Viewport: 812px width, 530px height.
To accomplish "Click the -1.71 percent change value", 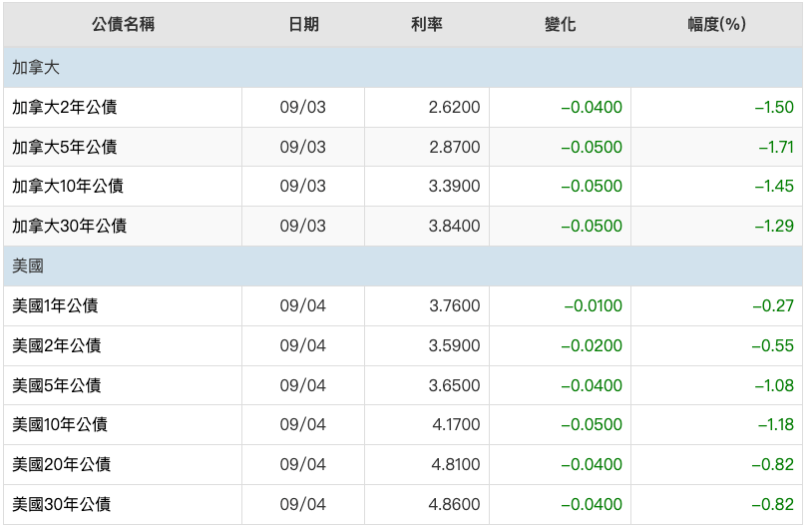I will tap(775, 147).
